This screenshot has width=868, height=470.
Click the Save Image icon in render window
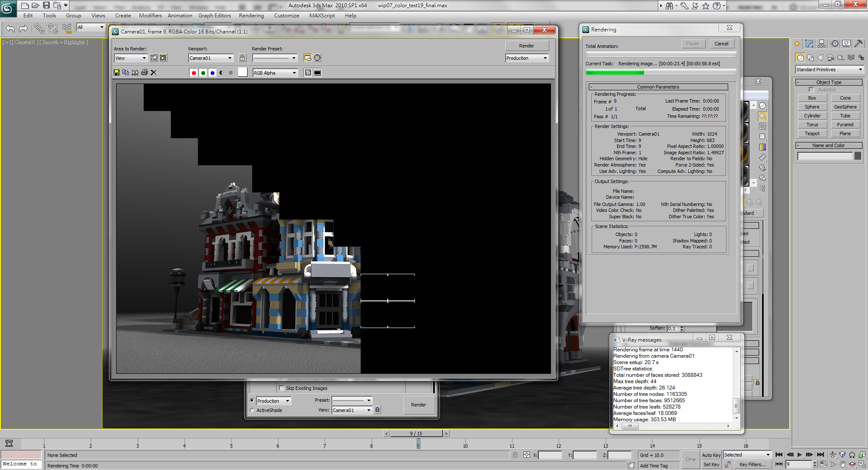[117, 72]
